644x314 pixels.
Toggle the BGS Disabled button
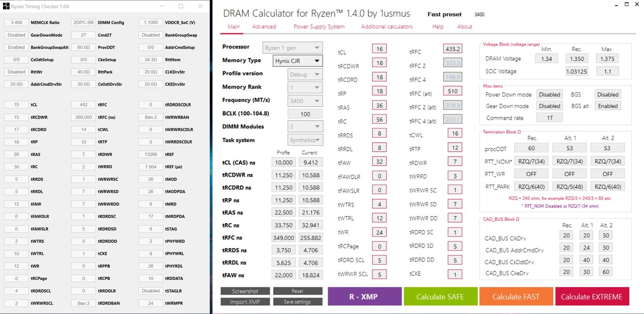(x=608, y=94)
